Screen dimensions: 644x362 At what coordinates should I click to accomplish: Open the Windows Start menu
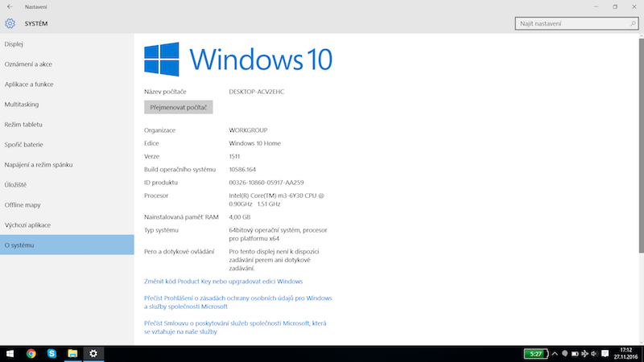(10, 353)
